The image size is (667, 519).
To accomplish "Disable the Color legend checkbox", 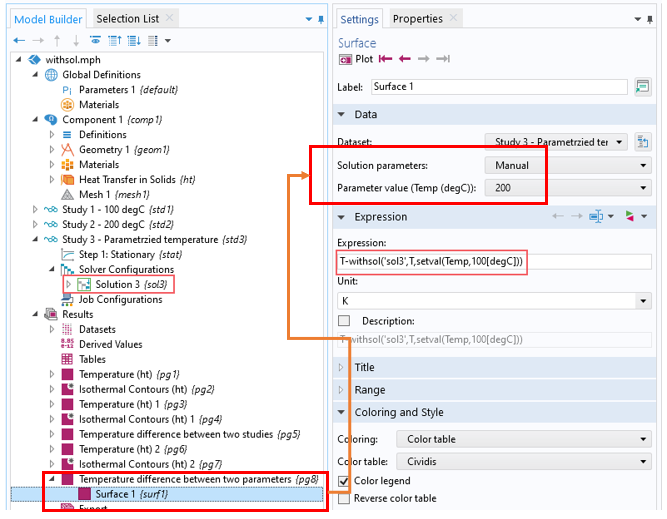I will pos(345,481).
